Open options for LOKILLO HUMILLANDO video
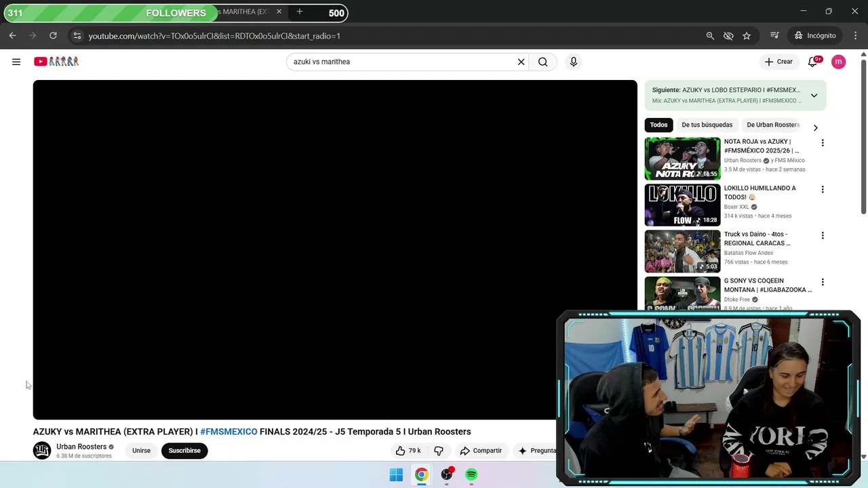Image resolution: width=868 pixels, height=488 pixels. tap(823, 189)
